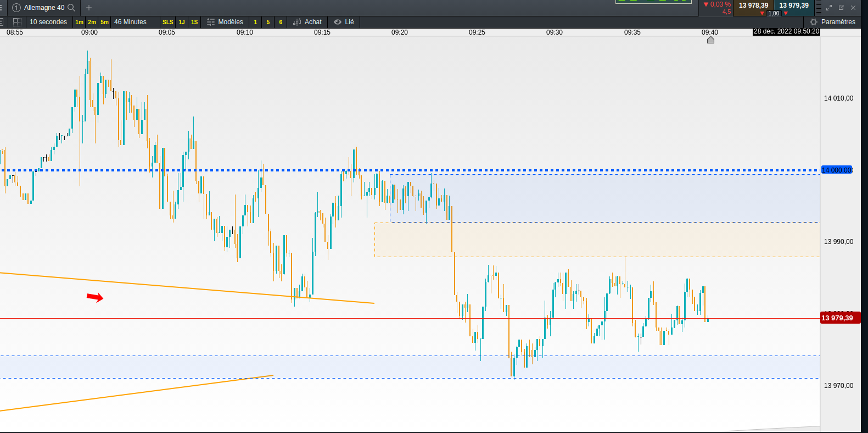Open the Modèles menu
This screenshot has width=868, height=433.
click(x=225, y=22)
